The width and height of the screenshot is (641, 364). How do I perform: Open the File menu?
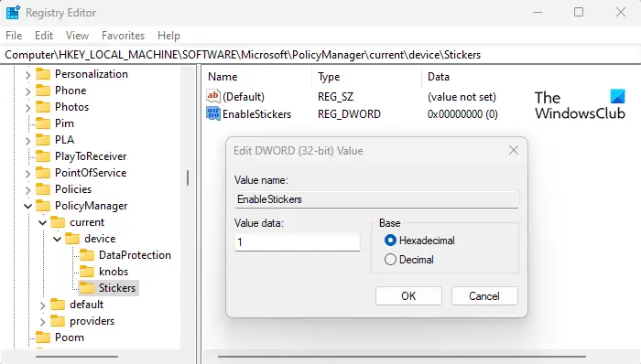(x=14, y=36)
